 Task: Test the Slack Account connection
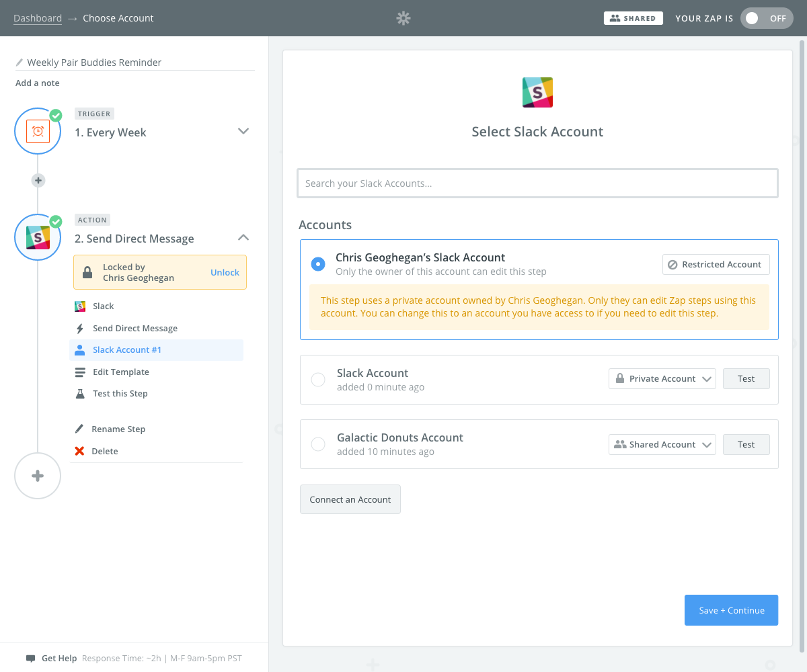point(746,379)
